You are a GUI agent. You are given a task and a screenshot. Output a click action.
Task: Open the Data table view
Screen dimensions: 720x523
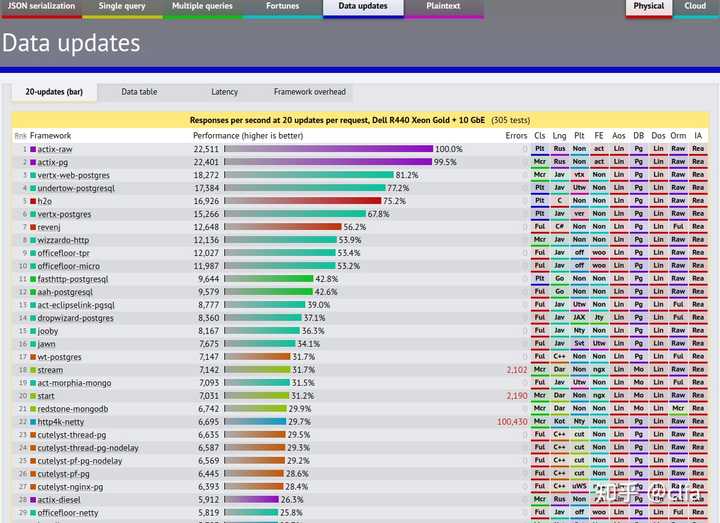[139, 92]
